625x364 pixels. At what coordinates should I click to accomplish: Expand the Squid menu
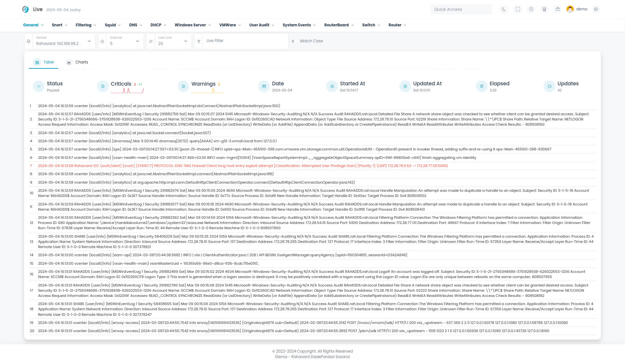[113, 25]
